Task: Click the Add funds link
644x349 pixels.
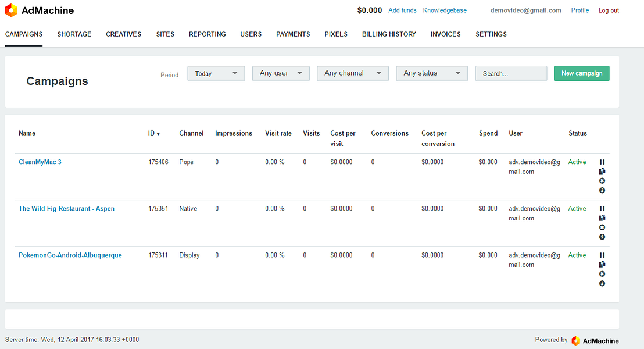Action: point(402,10)
